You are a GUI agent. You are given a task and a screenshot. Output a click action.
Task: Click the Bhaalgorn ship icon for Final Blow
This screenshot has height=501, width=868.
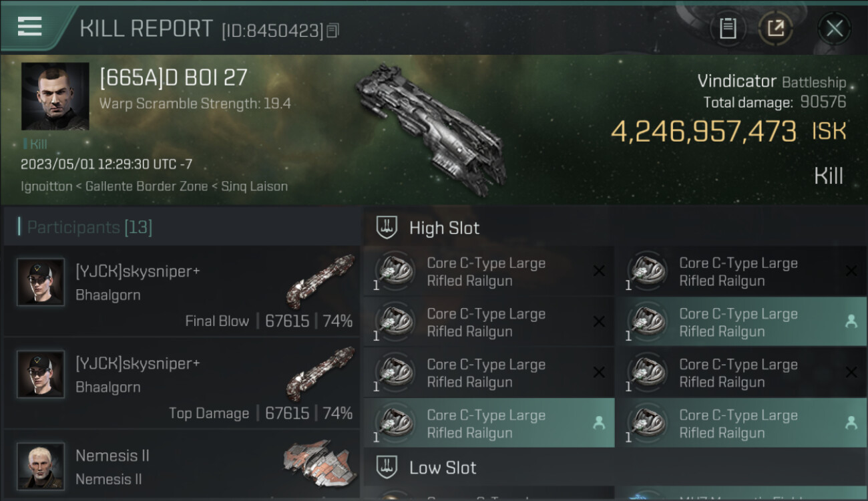click(321, 280)
